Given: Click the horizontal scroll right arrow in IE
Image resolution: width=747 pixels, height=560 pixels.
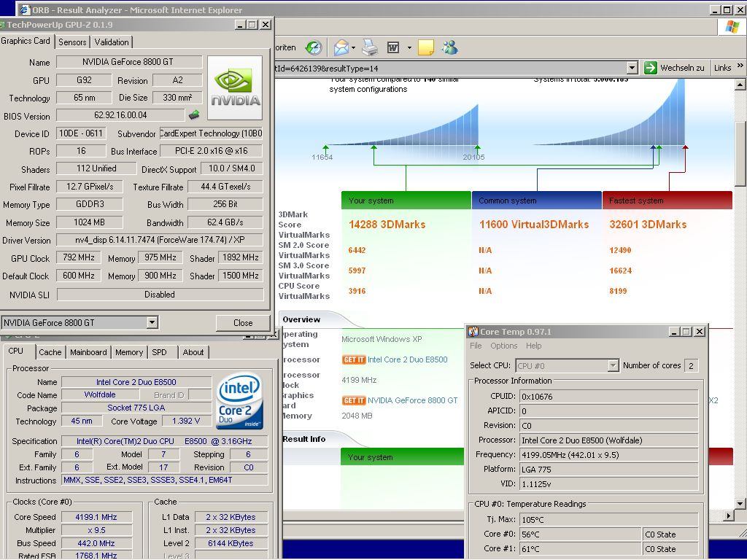Looking at the screenshot, I should 729,516.
